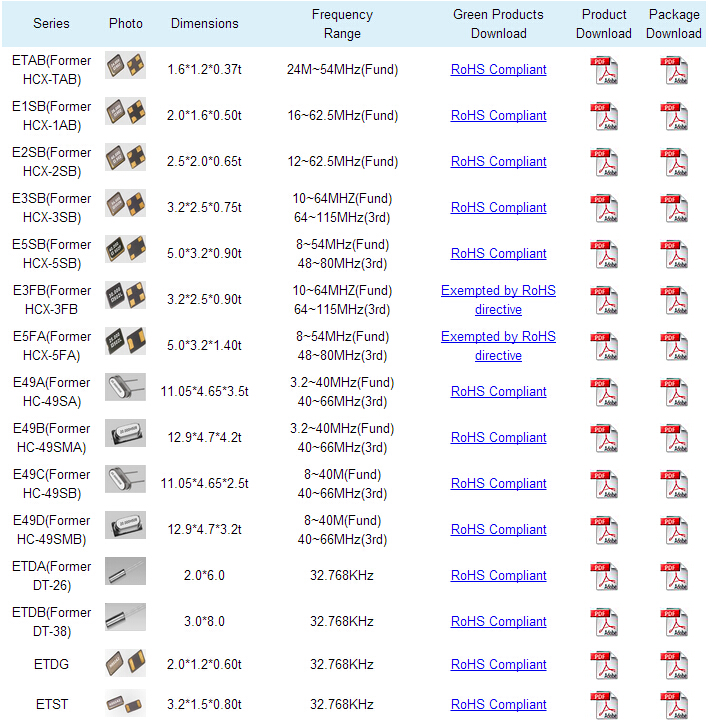Click RoHS Compliant link for ETAB row
The image size is (712, 728).
point(498,70)
